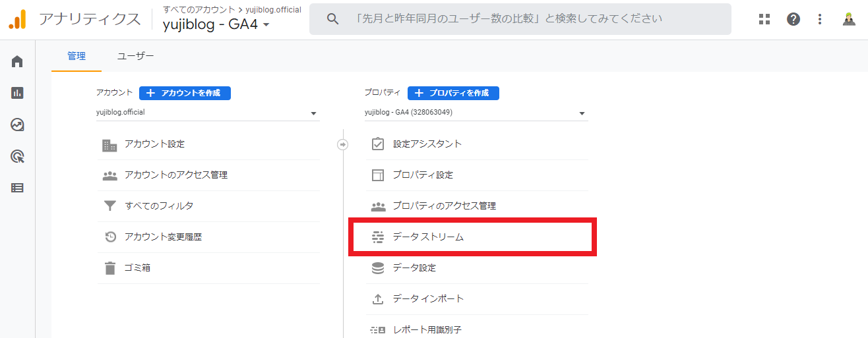Click the アカウント設定 building icon
The width and height of the screenshot is (868, 338).
pos(109,144)
